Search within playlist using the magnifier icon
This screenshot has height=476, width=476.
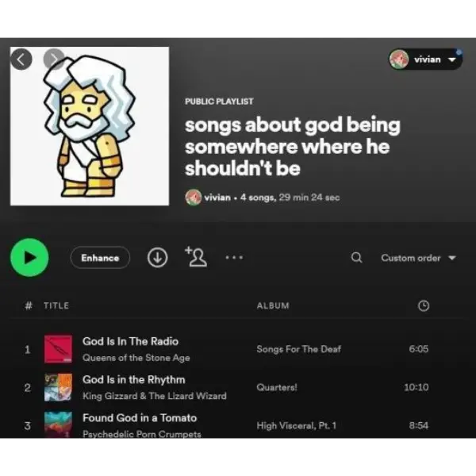click(x=357, y=257)
